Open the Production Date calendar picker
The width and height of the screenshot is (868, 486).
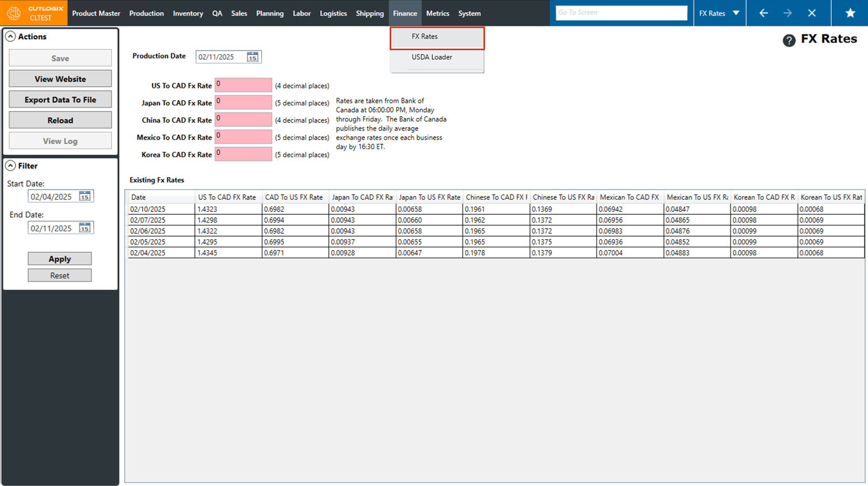tap(253, 57)
